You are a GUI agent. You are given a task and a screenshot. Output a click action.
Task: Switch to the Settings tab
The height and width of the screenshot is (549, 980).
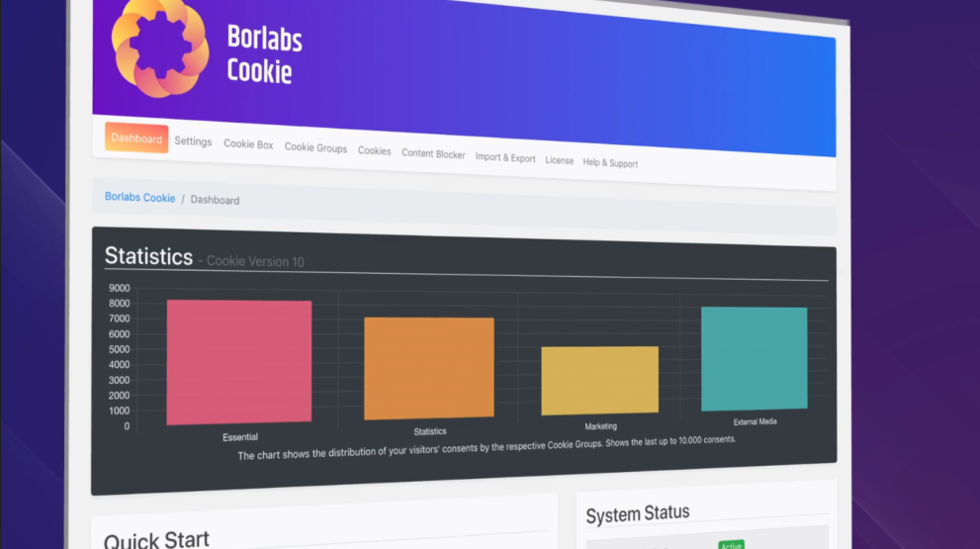point(193,141)
